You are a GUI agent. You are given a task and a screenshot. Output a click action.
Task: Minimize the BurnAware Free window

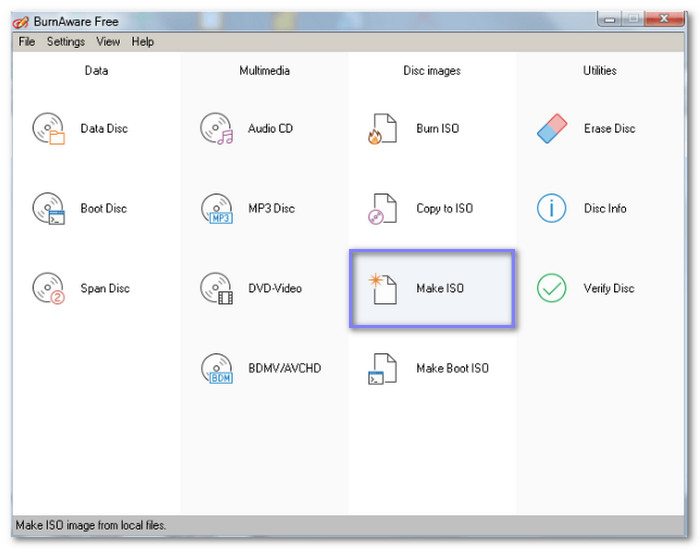(610, 19)
